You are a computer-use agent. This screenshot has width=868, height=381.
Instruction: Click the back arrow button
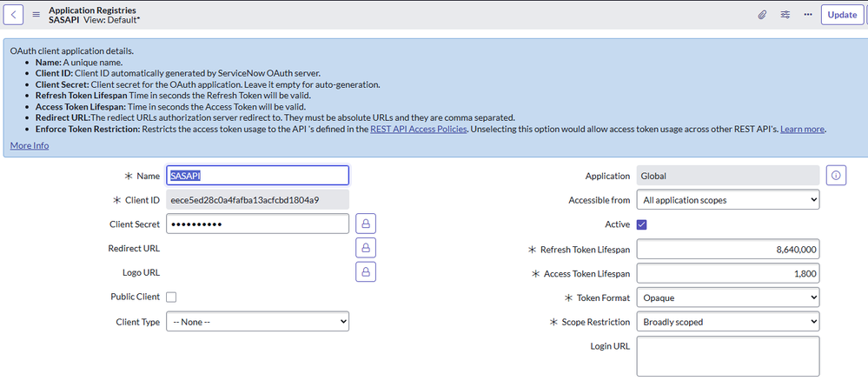point(13,15)
